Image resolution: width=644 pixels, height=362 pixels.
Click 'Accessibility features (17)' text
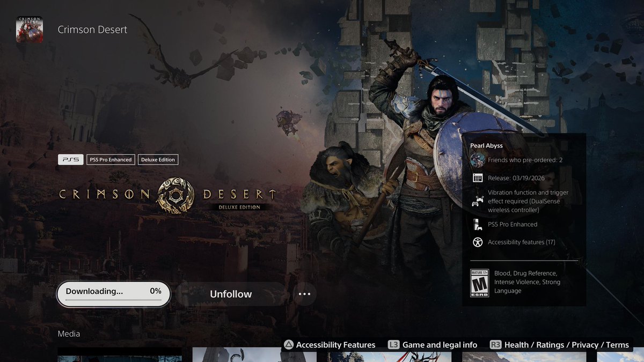(521, 242)
